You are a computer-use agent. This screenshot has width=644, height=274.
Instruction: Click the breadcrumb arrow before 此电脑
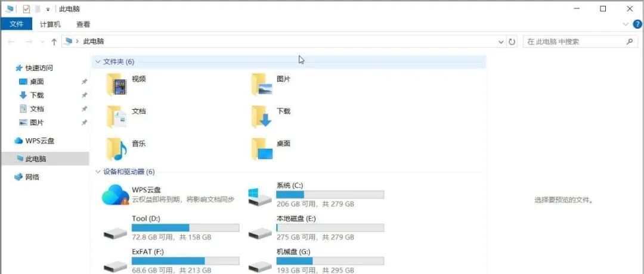[77, 42]
